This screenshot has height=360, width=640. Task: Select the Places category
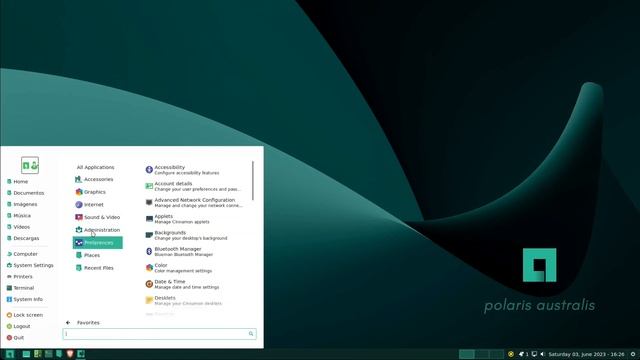[88, 255]
